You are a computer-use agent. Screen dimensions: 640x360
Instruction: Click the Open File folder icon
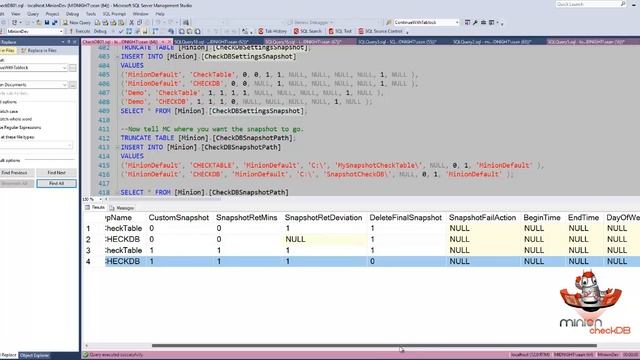click(39, 22)
